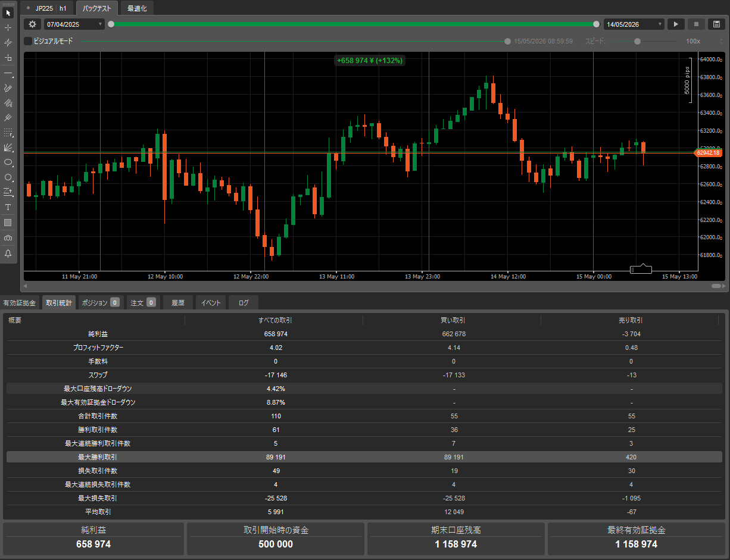Start backtest with the play button
This screenshot has height=560, width=730.
click(x=676, y=24)
